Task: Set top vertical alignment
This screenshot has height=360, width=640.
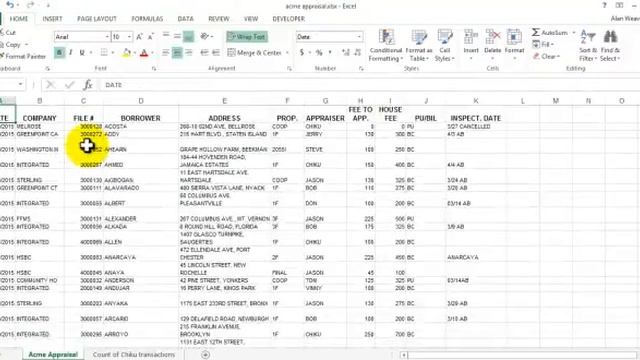Action: tap(166, 36)
